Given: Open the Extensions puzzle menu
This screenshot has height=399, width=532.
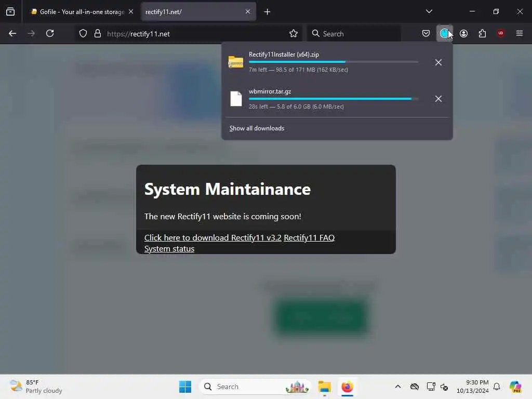Looking at the screenshot, I should click(482, 33).
